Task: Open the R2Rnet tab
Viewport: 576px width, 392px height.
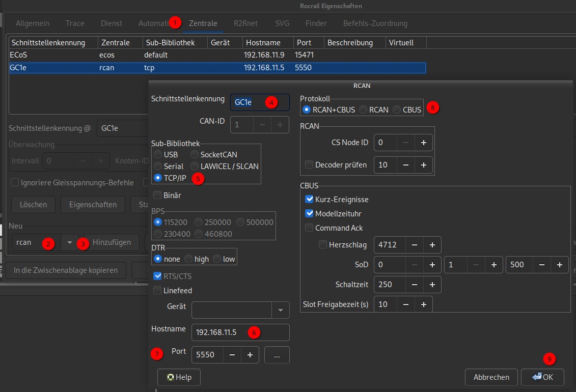Action: point(246,23)
